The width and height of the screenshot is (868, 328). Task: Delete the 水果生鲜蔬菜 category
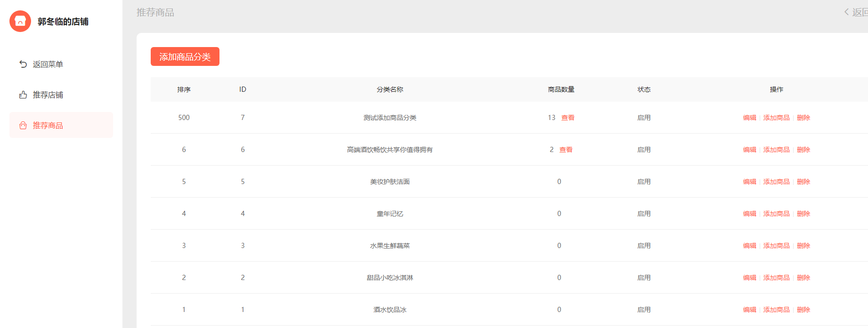(803, 246)
